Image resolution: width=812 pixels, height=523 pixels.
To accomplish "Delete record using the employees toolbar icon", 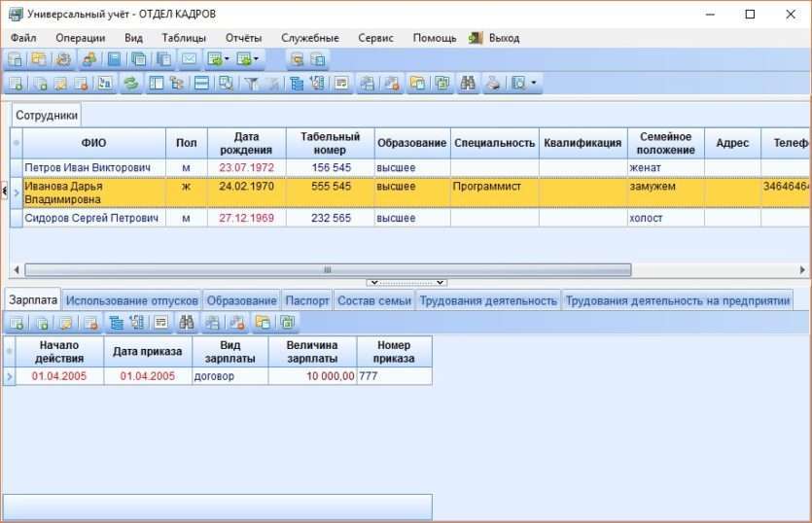I will click(x=82, y=84).
